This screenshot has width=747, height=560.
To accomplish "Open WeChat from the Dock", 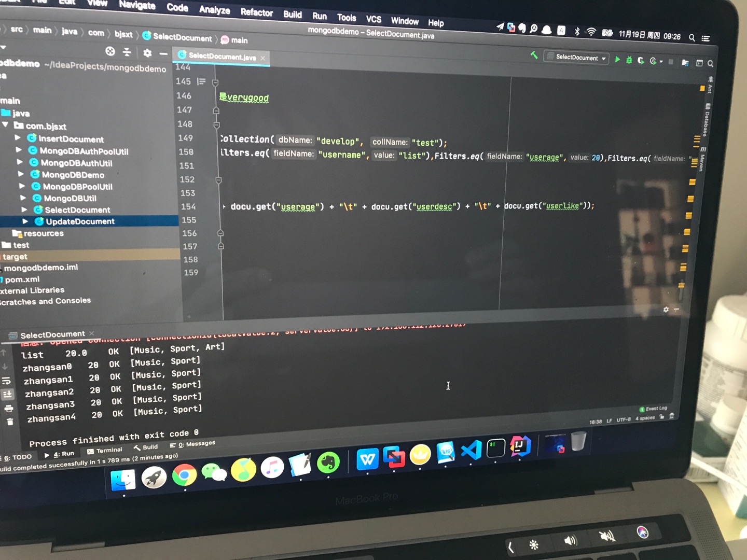I will coord(214,472).
